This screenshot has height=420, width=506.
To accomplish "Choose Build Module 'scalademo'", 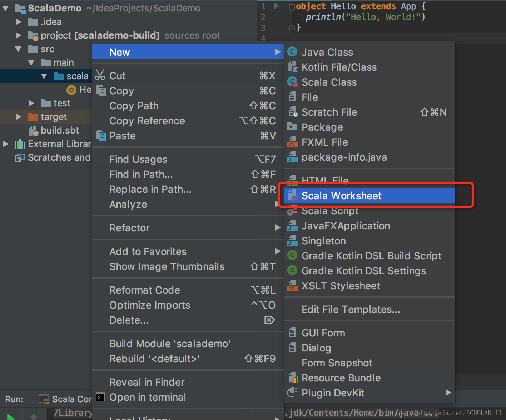I will point(188,344).
